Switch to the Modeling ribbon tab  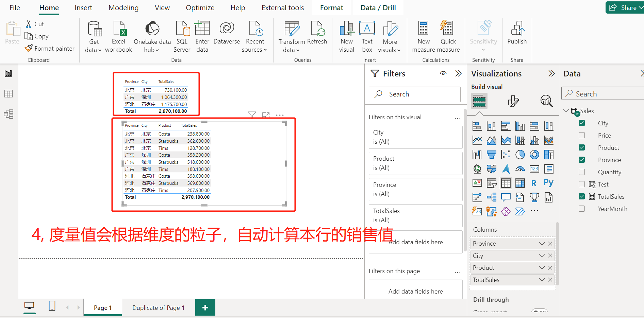(123, 7)
